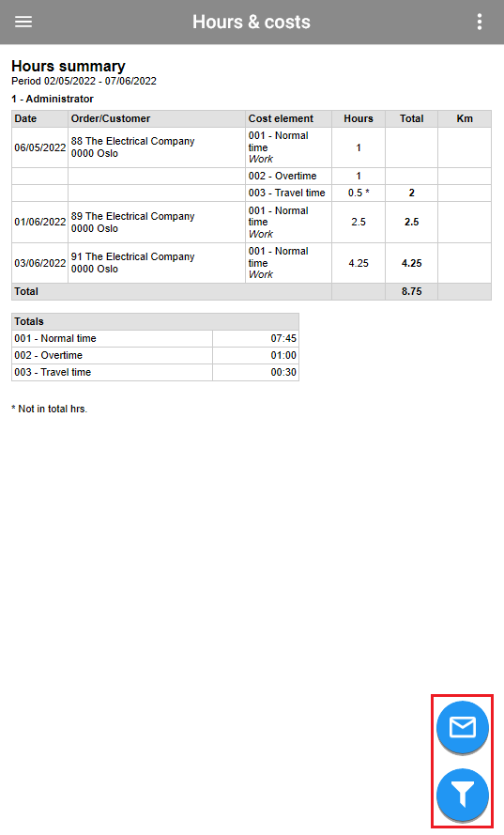
Task: Select the 03/06/2022 date cell
Action: pyautogui.click(x=40, y=263)
